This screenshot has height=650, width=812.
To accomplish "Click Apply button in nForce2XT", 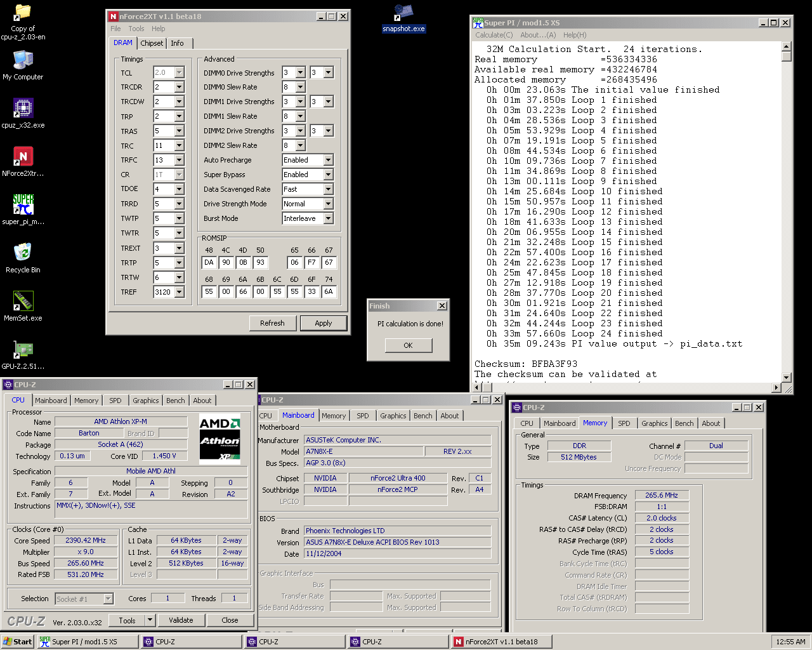I will pyautogui.click(x=324, y=323).
